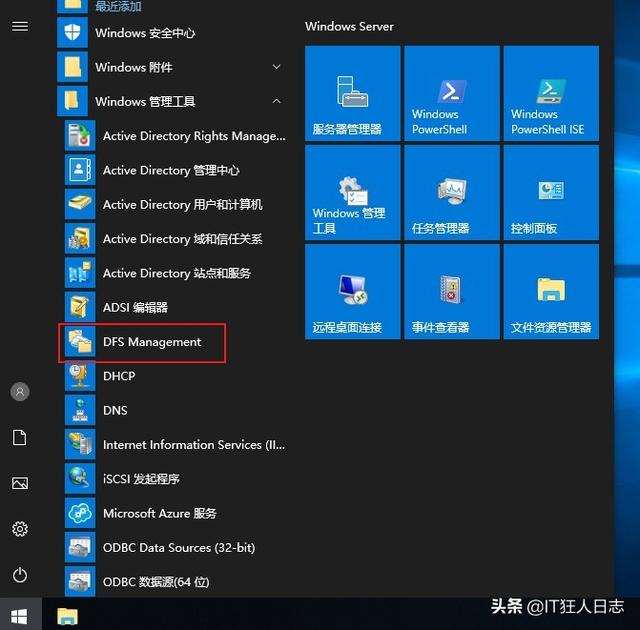Collapse the Windows 管理工具 folder chevron
The image size is (640, 630).
(276, 101)
